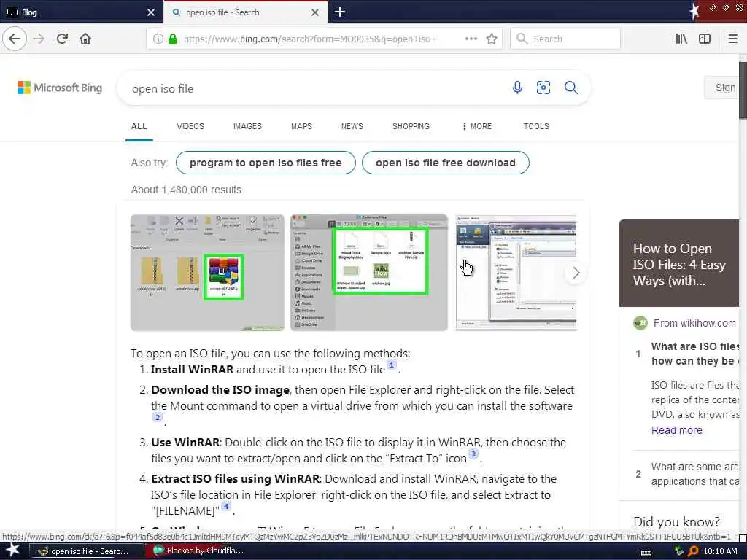The image size is (747, 560).
Task: Open citation 4 after FILENAME
Action: (226, 506)
